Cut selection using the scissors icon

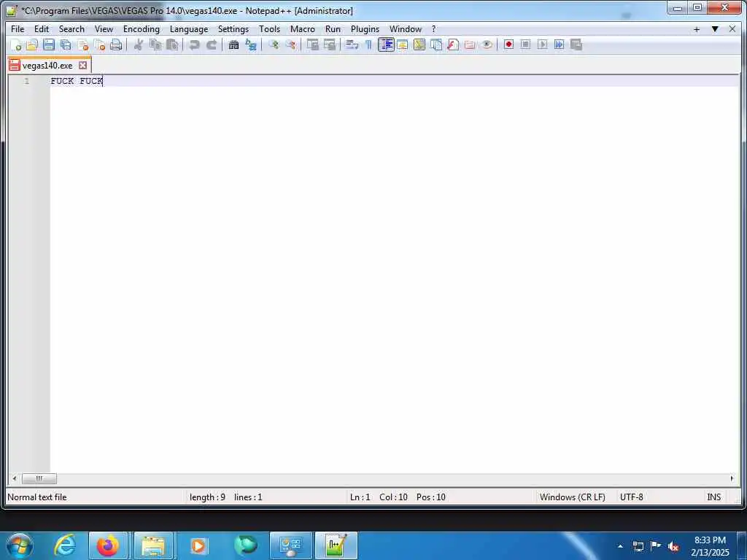(x=139, y=44)
